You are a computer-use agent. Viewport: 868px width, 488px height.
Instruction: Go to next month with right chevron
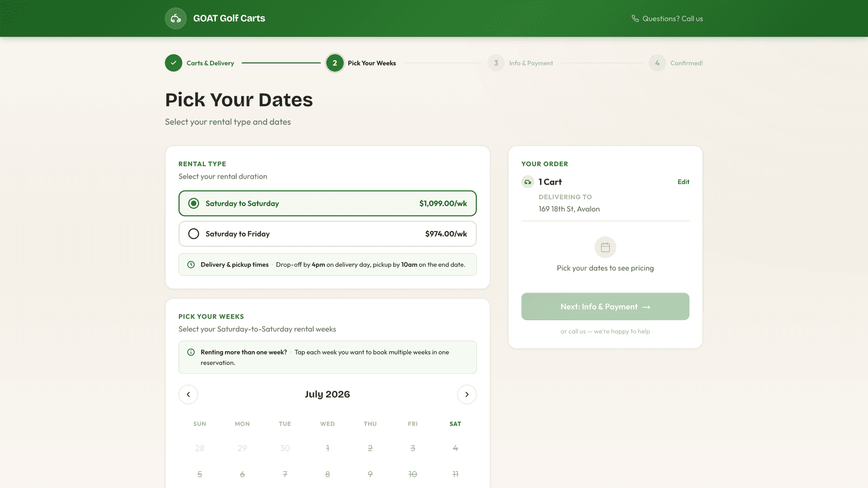[467, 394]
